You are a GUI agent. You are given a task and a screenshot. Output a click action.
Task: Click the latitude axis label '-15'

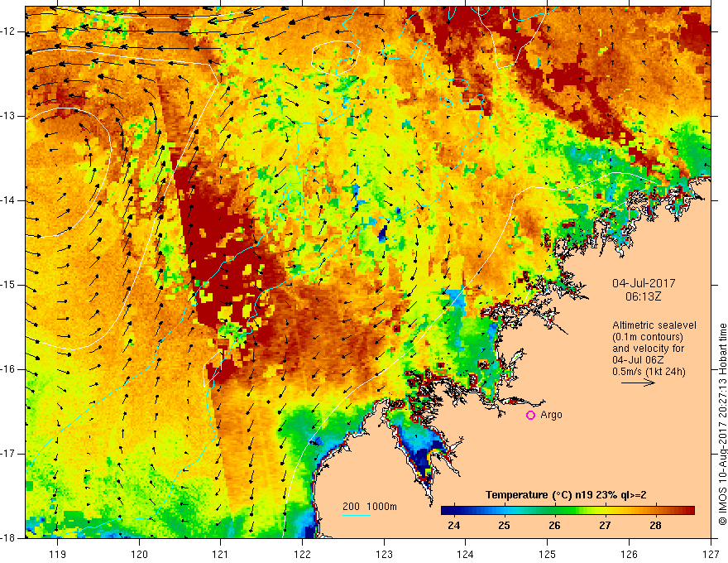pos(8,285)
